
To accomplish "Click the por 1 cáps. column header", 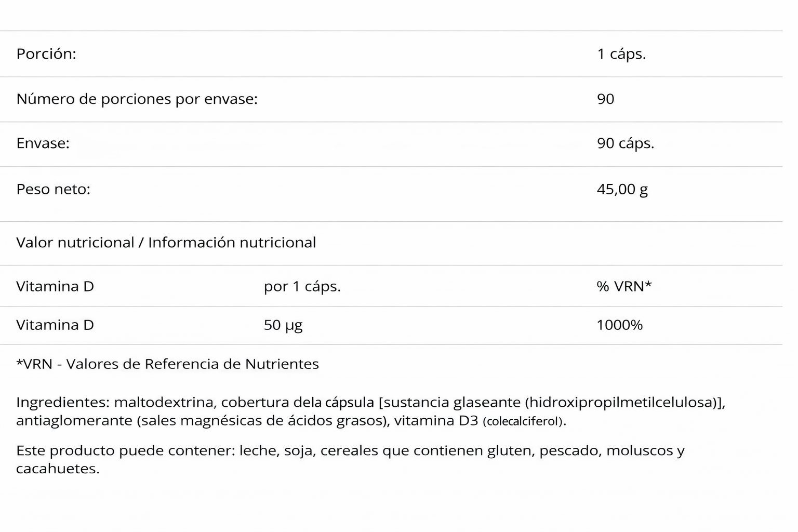I will pyautogui.click(x=302, y=286).
